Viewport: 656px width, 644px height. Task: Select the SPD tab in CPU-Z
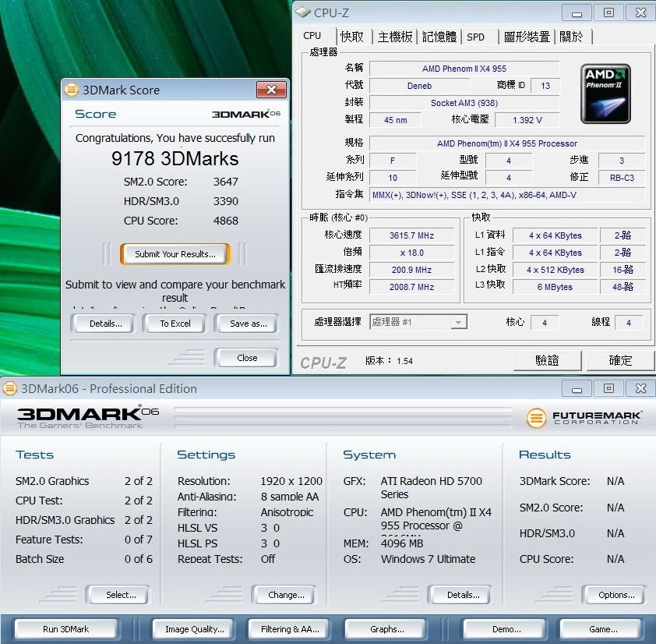(475, 37)
